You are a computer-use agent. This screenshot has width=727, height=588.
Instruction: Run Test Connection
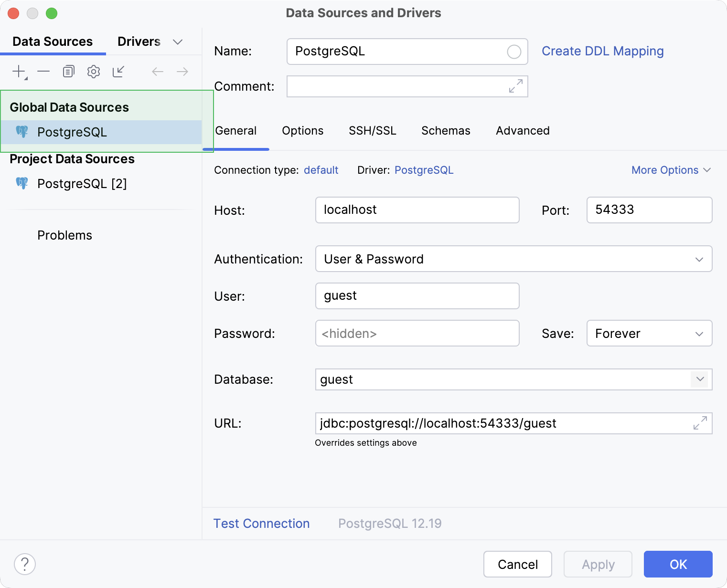(261, 524)
